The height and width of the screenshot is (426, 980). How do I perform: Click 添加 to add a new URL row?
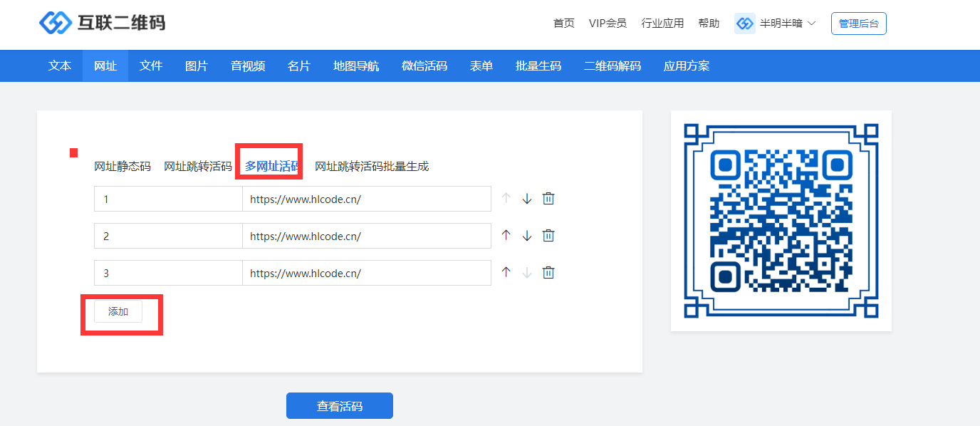118,312
